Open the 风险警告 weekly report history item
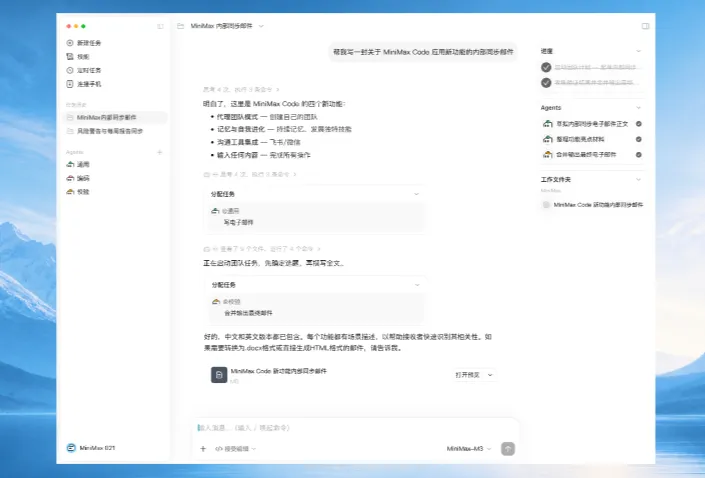 coord(115,131)
